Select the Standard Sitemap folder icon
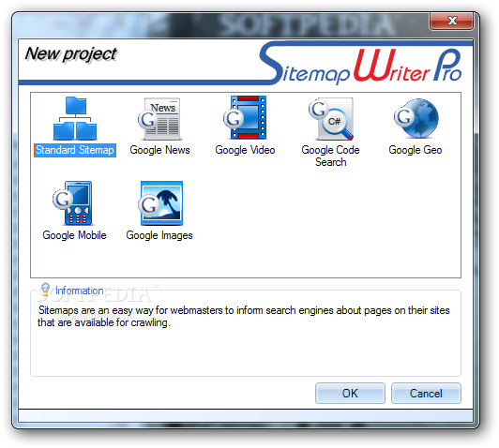This screenshot has width=499, height=448. [x=75, y=118]
